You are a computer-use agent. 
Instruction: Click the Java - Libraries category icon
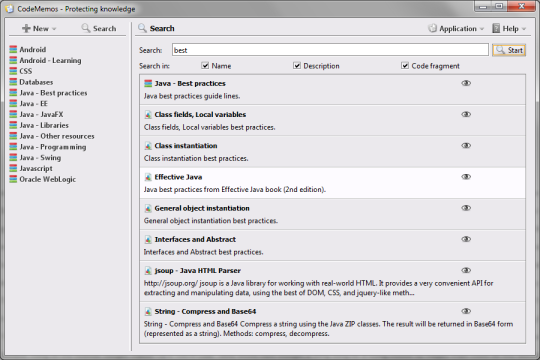(13, 125)
